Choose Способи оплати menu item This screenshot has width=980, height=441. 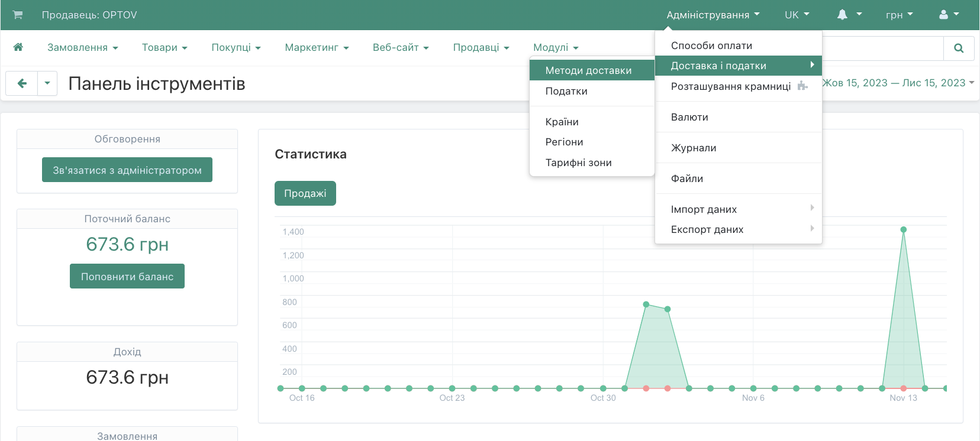tap(711, 46)
